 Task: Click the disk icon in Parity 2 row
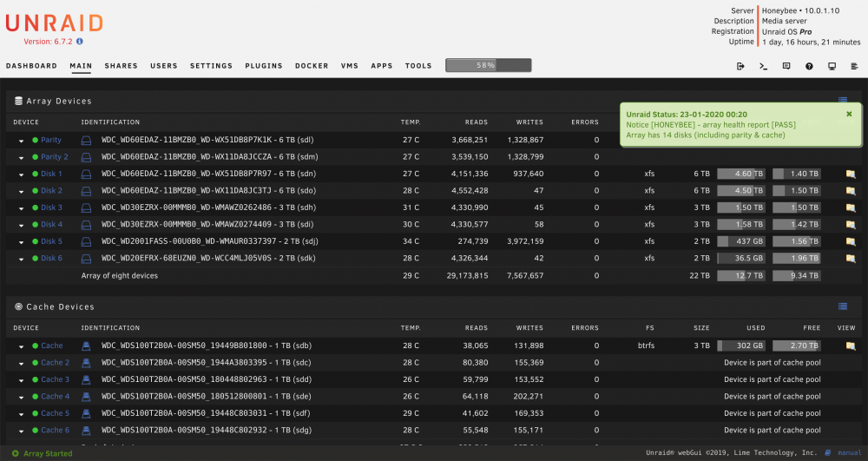tap(86, 157)
